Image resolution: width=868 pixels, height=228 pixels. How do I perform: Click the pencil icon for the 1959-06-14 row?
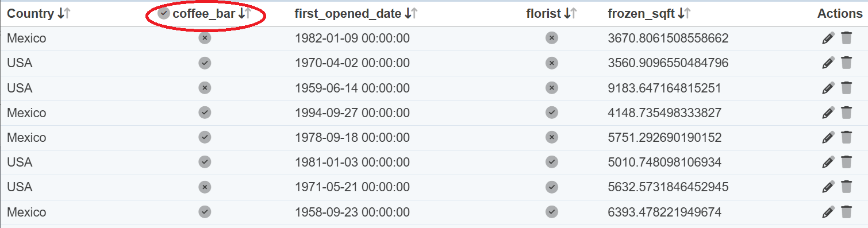(828, 88)
